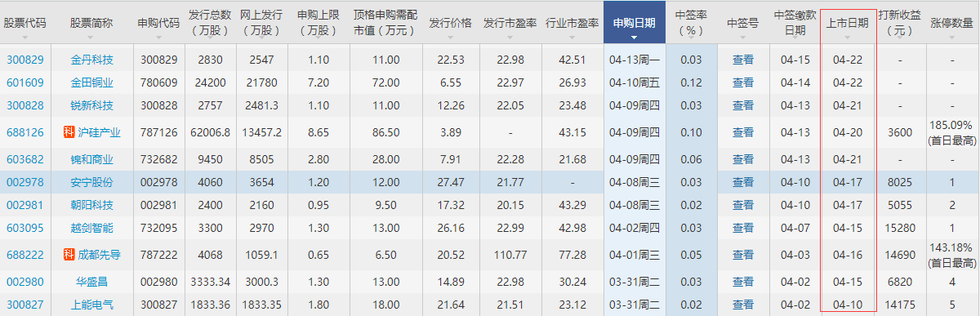Viewport: 980px width, 316px height.
Task: Open stock code 002981 link
Action: point(24,205)
